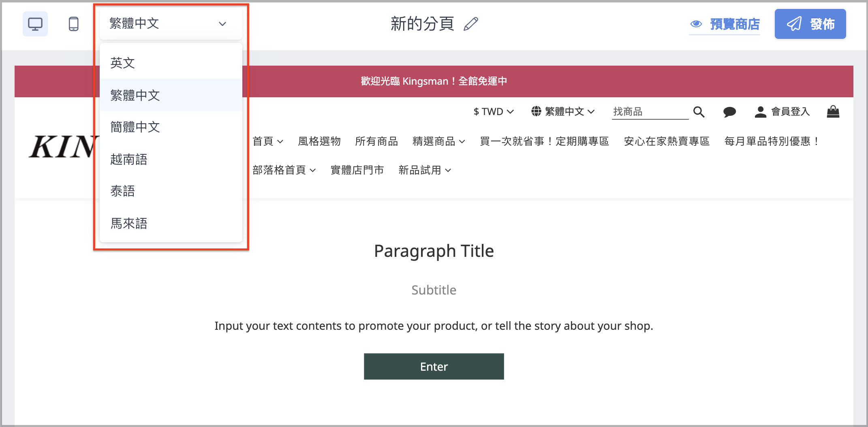Click the member login person icon
Viewport: 868px width, 427px height.
pos(761,112)
